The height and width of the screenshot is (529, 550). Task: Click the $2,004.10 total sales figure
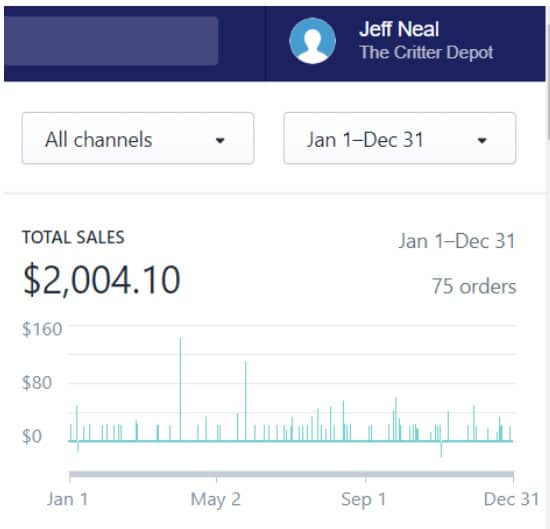click(102, 280)
